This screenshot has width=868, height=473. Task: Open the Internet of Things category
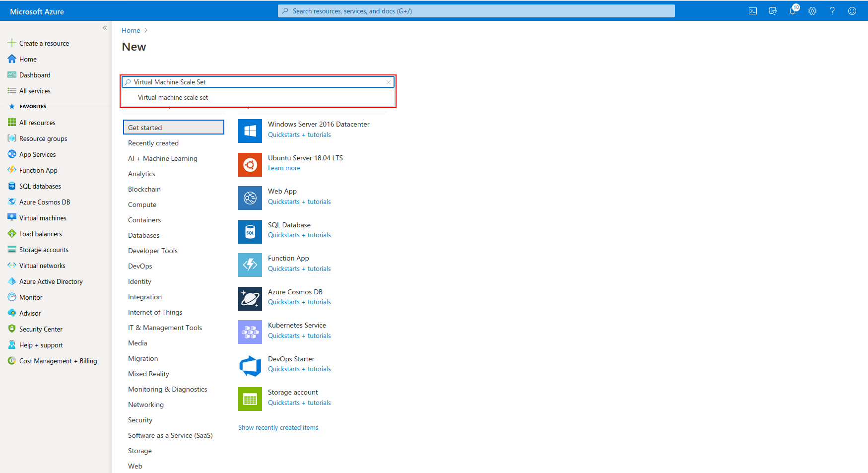point(155,312)
